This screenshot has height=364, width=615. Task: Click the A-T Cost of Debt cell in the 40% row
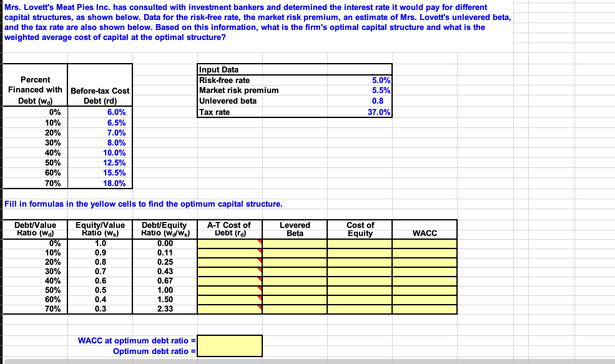(230, 281)
